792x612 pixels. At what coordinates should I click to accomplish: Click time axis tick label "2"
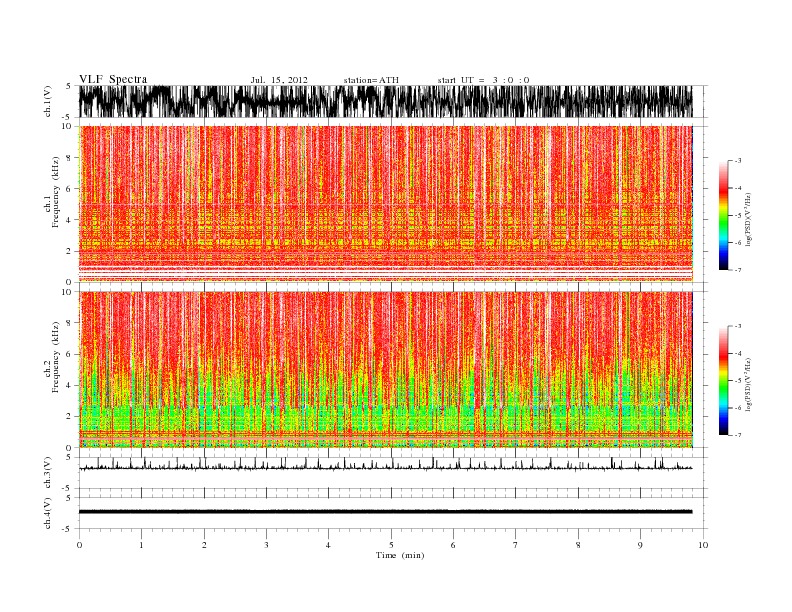point(204,545)
